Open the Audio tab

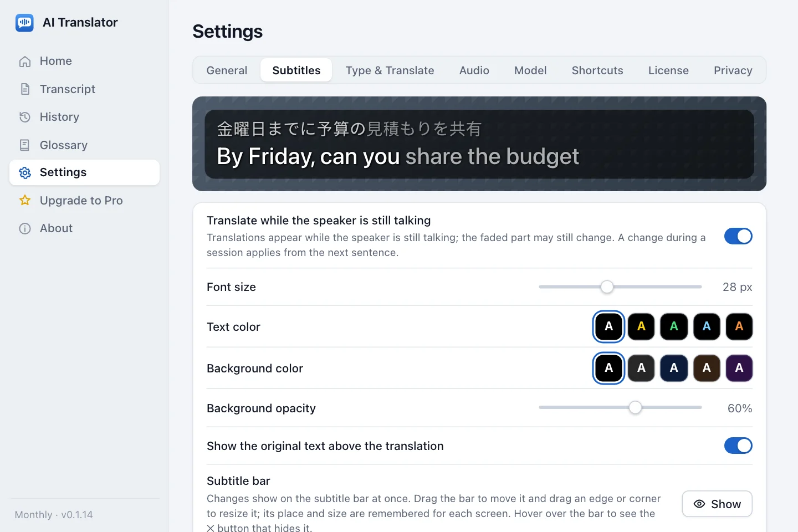(474, 70)
